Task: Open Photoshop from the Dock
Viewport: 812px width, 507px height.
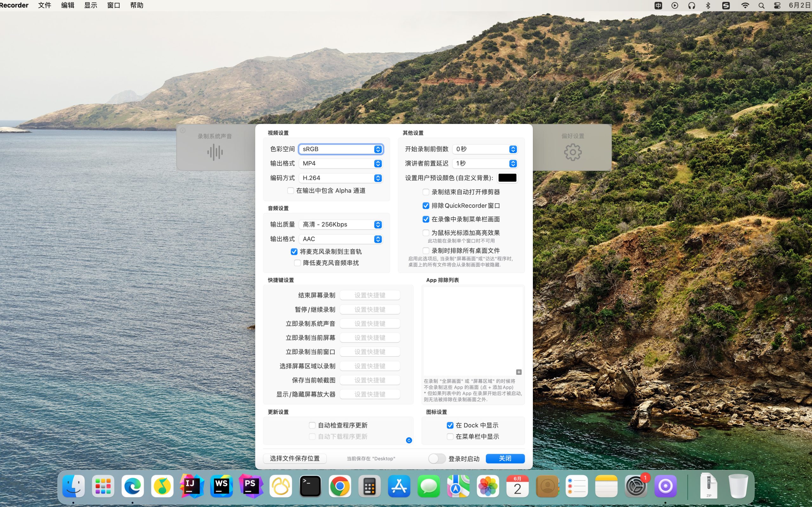Action: pyautogui.click(x=251, y=485)
